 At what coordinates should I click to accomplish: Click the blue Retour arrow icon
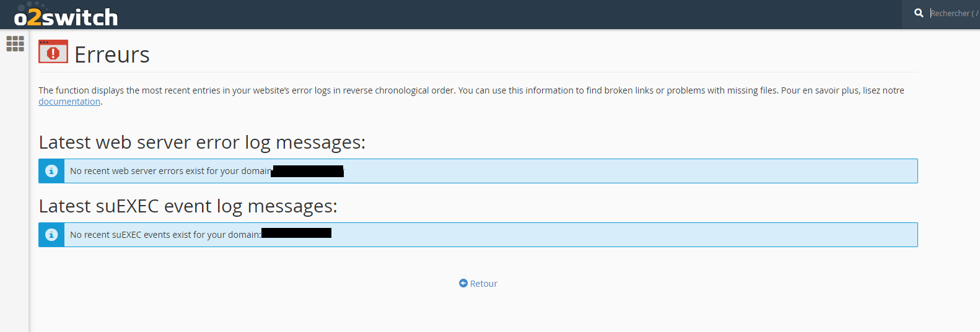click(x=463, y=283)
